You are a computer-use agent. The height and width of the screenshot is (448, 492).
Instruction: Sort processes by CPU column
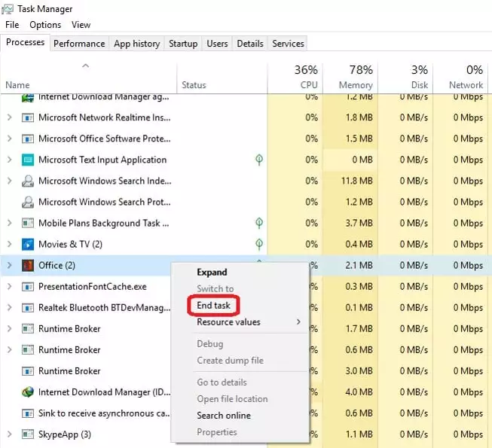click(x=295, y=78)
